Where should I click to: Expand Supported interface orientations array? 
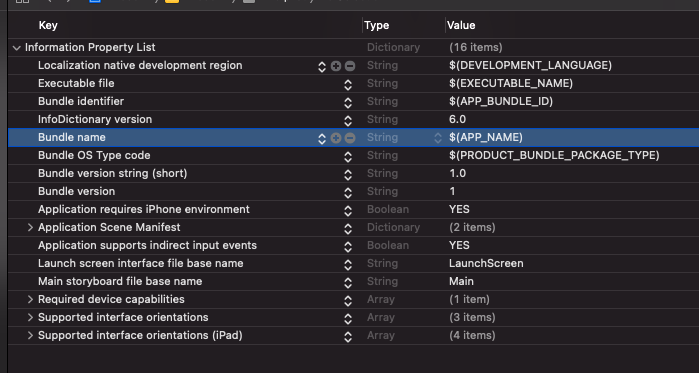(30, 317)
